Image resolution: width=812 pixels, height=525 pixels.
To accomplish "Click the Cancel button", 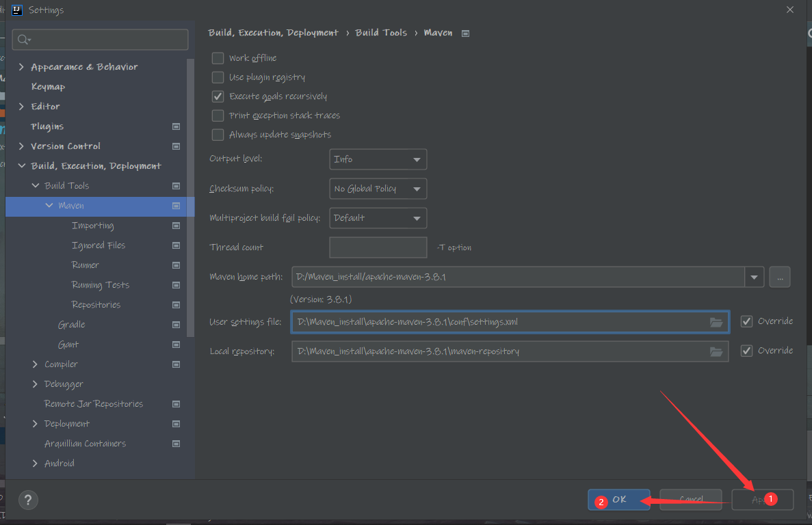I will (691, 500).
